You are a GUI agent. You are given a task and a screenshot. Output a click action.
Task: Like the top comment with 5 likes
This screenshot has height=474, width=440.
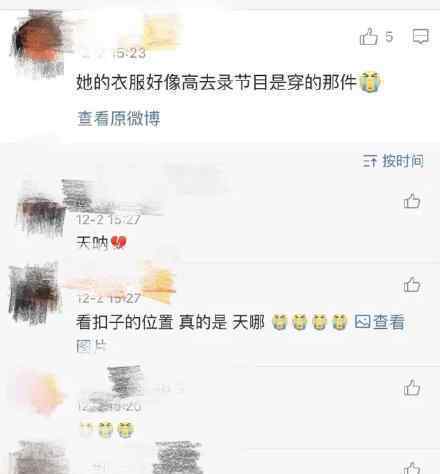coord(369,36)
